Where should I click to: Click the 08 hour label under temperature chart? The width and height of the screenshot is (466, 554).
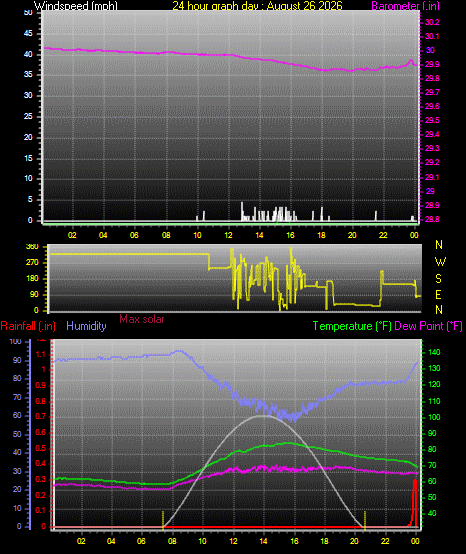click(172, 541)
